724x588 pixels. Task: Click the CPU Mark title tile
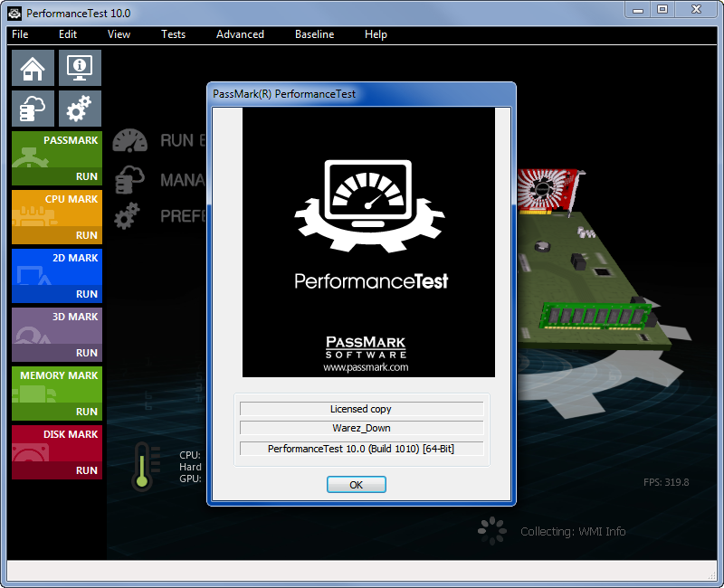57,208
